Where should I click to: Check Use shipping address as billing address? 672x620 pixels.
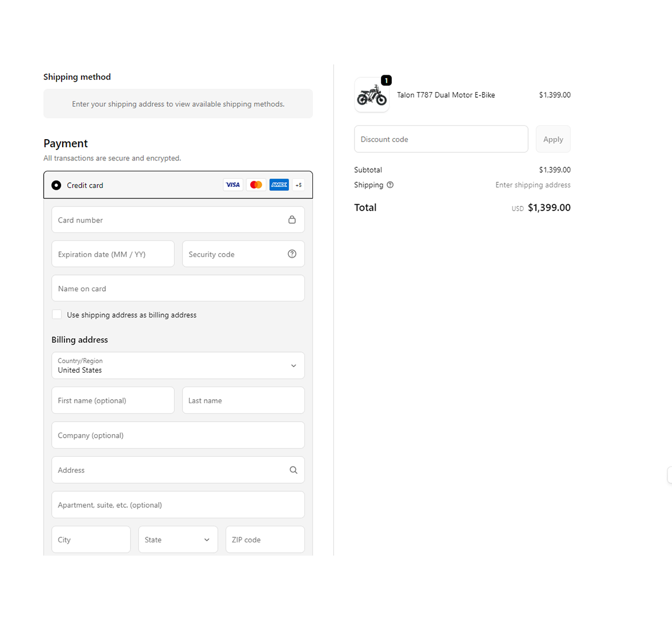click(x=57, y=315)
